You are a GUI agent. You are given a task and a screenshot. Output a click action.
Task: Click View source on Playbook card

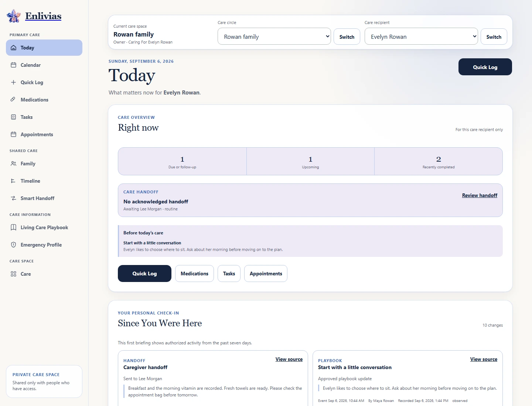484,359
